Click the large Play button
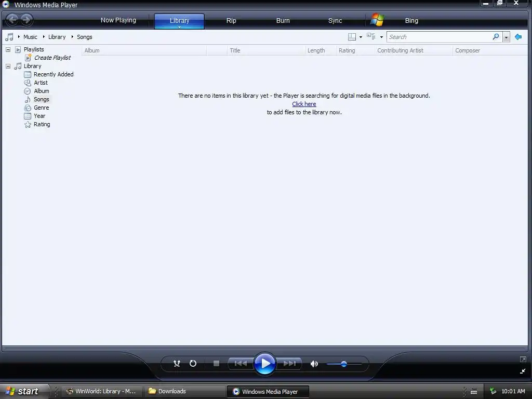The height and width of the screenshot is (399, 532). point(264,363)
